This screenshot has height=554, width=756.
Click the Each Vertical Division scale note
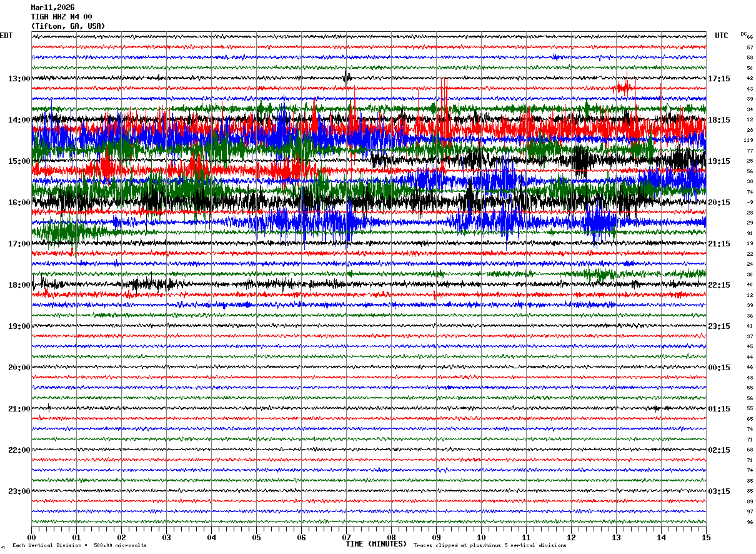click(79, 546)
